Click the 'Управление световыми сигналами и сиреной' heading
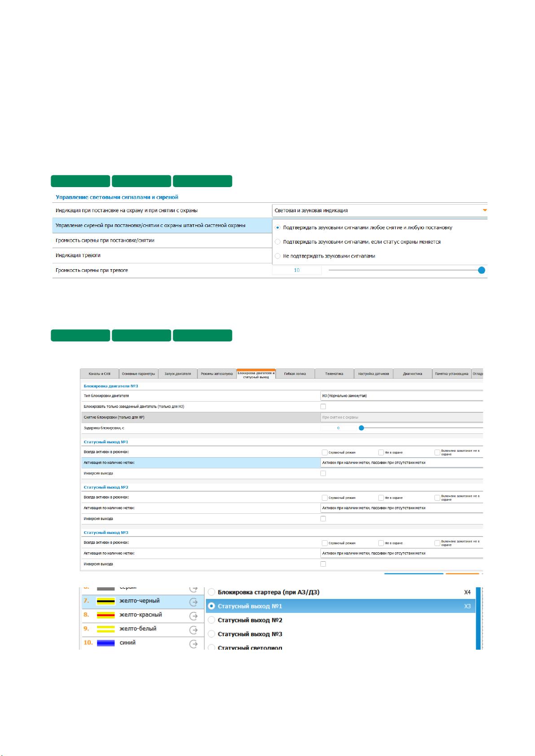 tap(117, 197)
